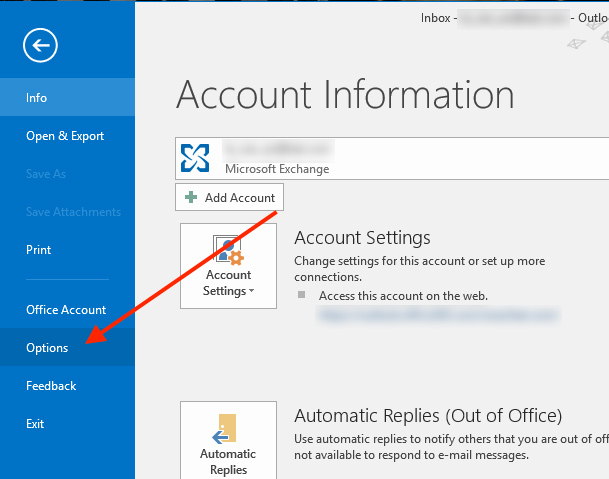609x479 pixels.
Task: Open the Office Account page
Action: point(66,310)
